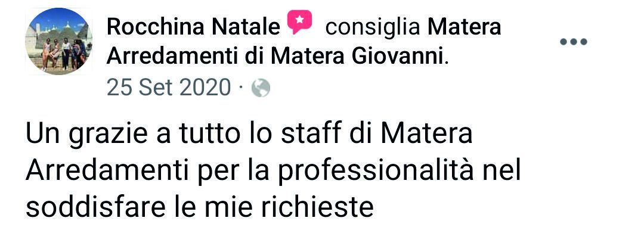Click the year "2020" in the date
This screenshot has height=249, width=644.
205,88
